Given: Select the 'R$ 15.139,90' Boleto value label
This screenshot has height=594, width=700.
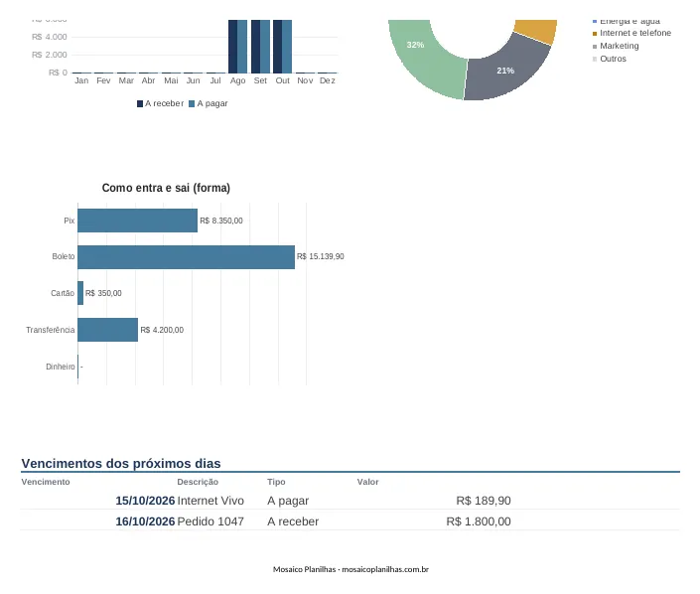Looking at the screenshot, I should coord(320,256).
